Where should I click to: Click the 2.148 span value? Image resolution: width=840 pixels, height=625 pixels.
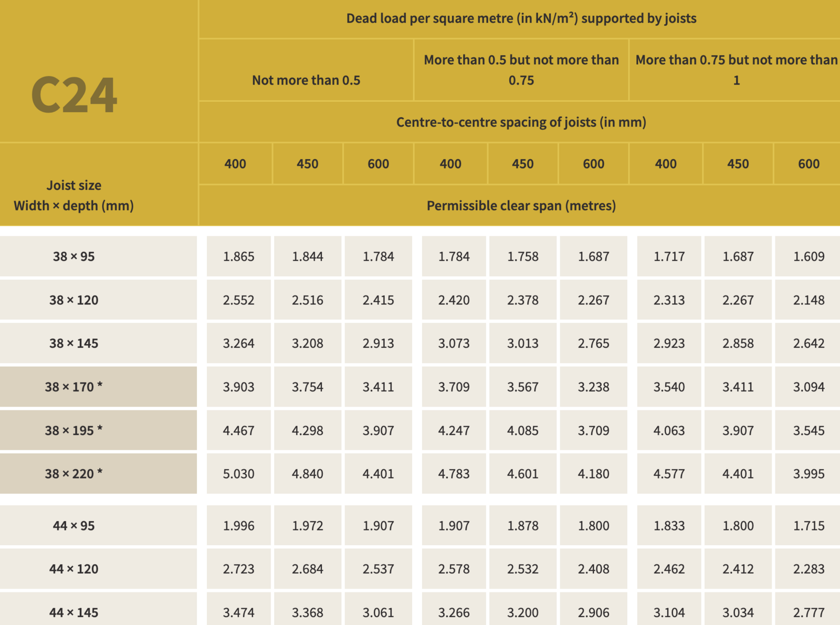tap(808, 300)
